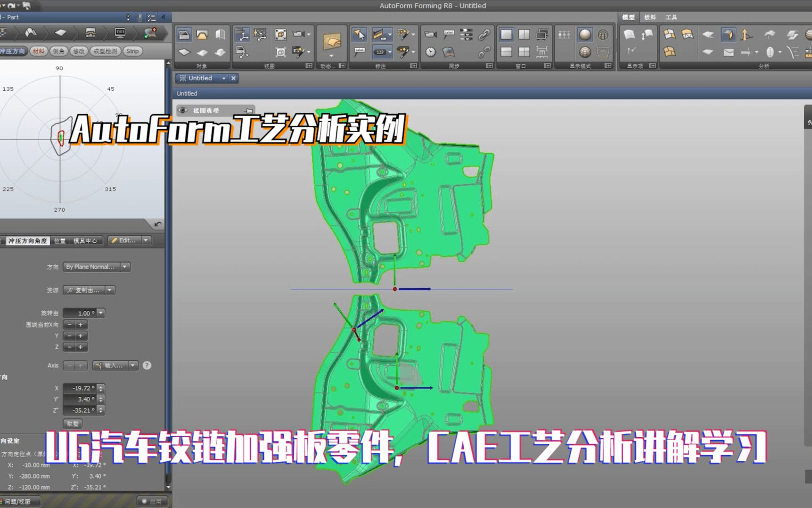
Task: Click the first object display icon
Action: pos(184,34)
